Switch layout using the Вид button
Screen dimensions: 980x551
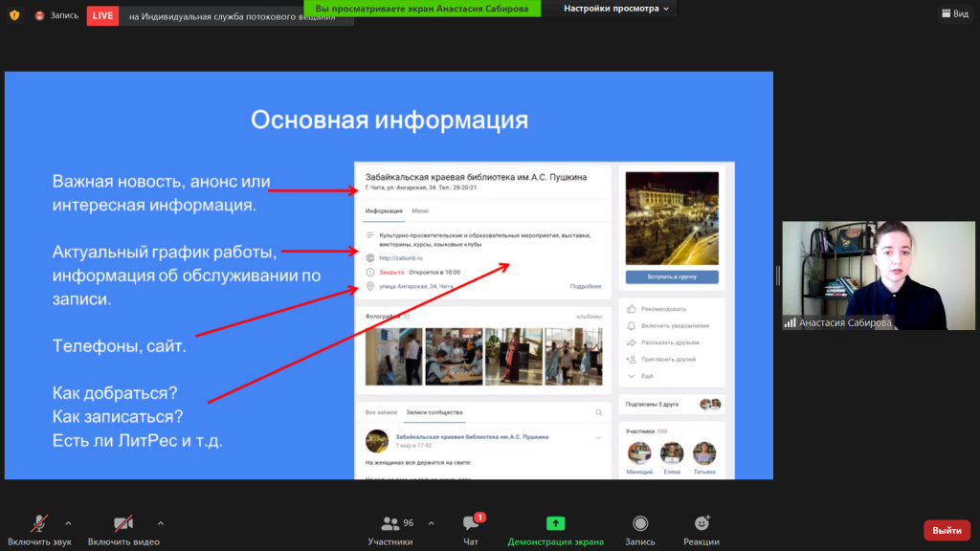click(x=953, y=13)
